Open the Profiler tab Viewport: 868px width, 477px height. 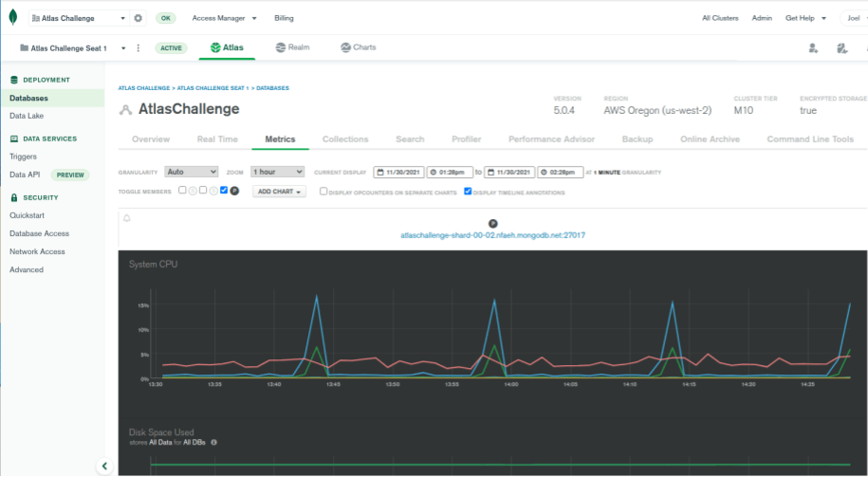pos(466,139)
